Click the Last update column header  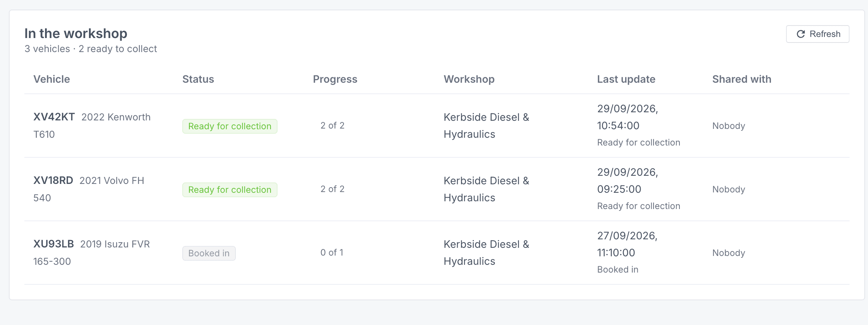coord(626,79)
